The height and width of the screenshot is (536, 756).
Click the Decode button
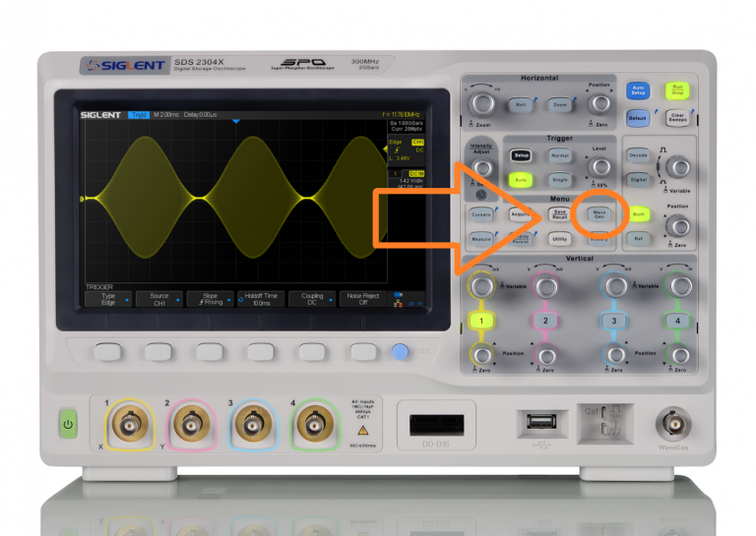(637, 155)
